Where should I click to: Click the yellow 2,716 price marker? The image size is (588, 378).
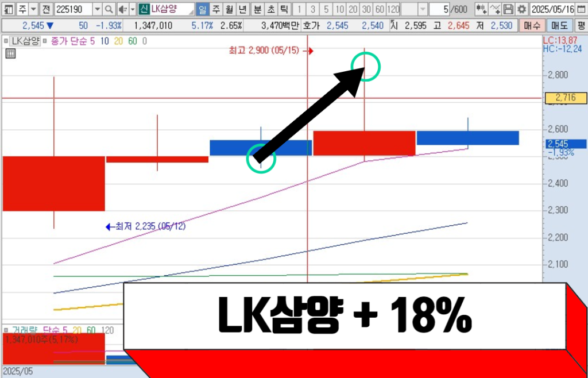click(x=566, y=98)
